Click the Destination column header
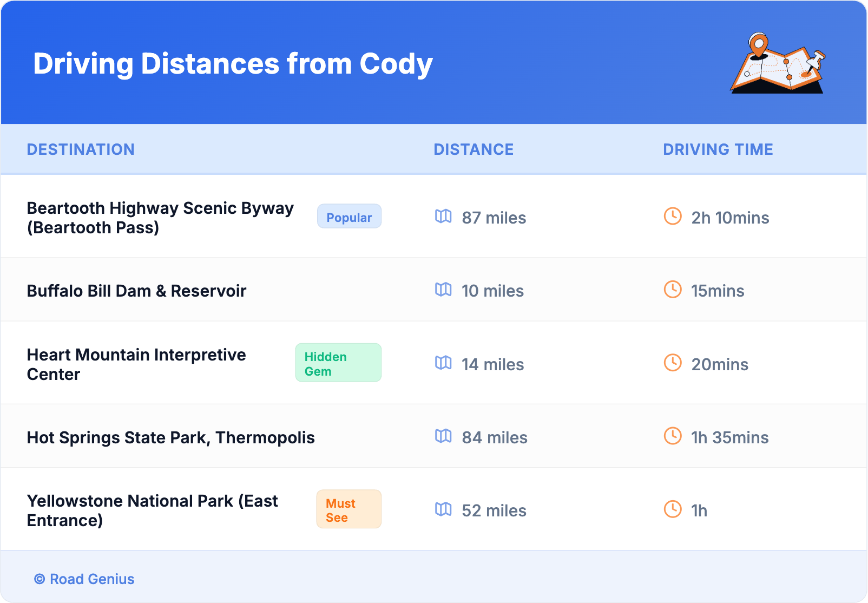 pos(81,149)
